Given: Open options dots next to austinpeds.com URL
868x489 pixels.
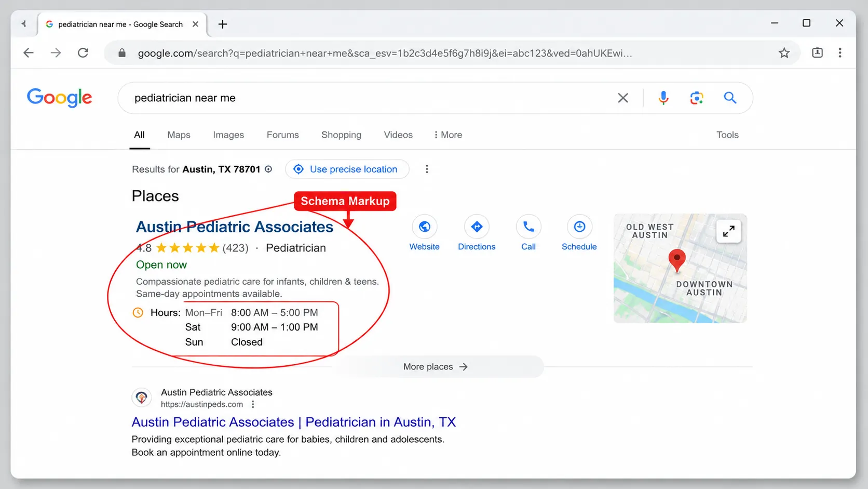Looking at the screenshot, I should coord(253,404).
